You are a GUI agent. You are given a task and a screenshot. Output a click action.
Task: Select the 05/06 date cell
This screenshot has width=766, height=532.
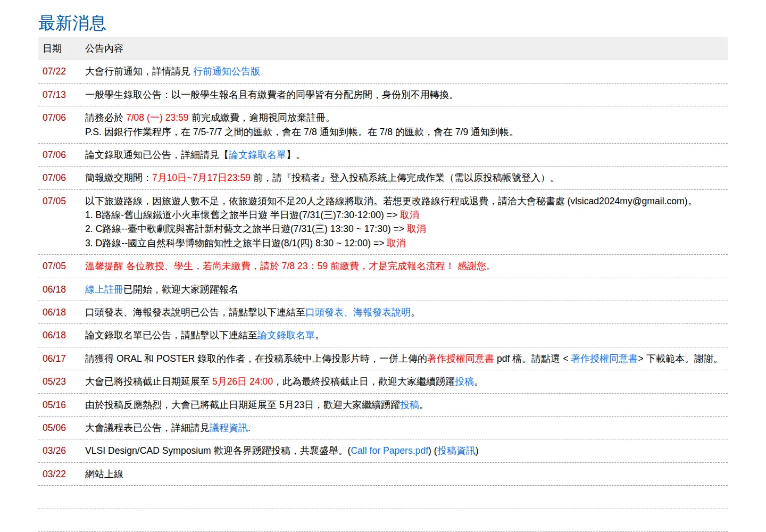click(x=54, y=428)
